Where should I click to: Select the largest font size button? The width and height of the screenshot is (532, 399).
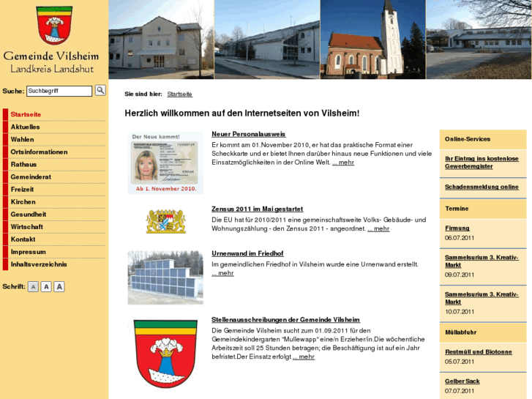pos(59,287)
